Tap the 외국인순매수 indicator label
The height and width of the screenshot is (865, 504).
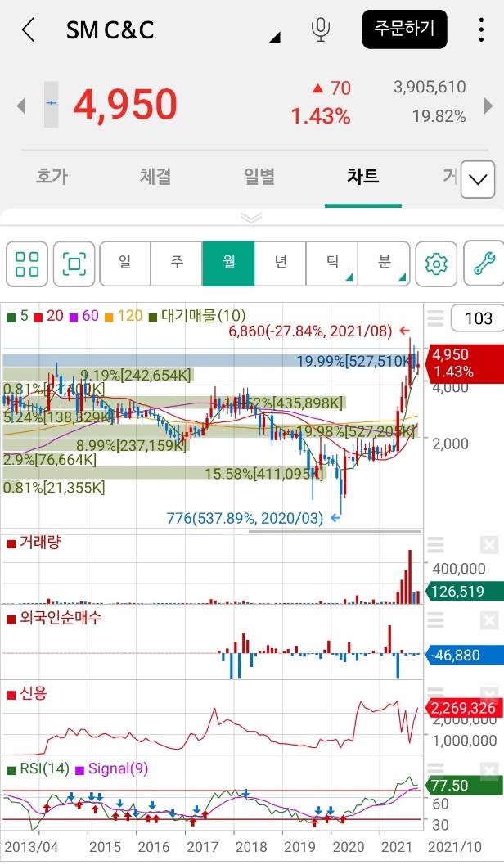(55, 618)
